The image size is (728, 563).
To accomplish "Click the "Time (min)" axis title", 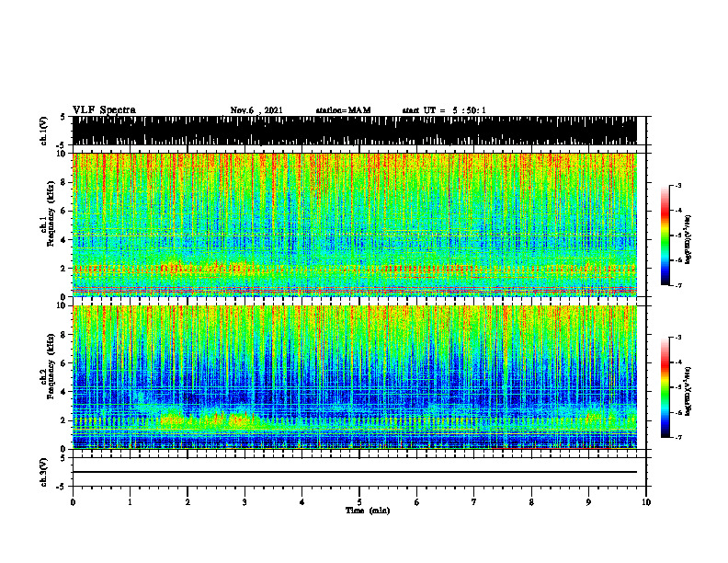I will coord(368,511).
